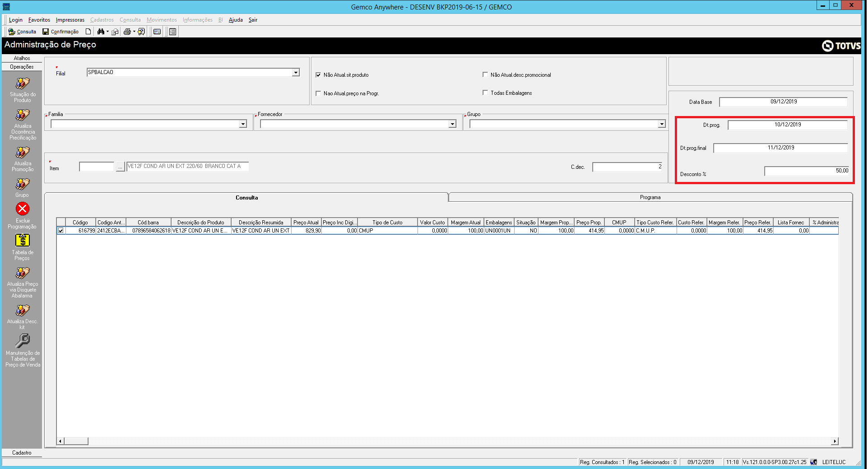Click the barcode cell 07896584062618

149,231
